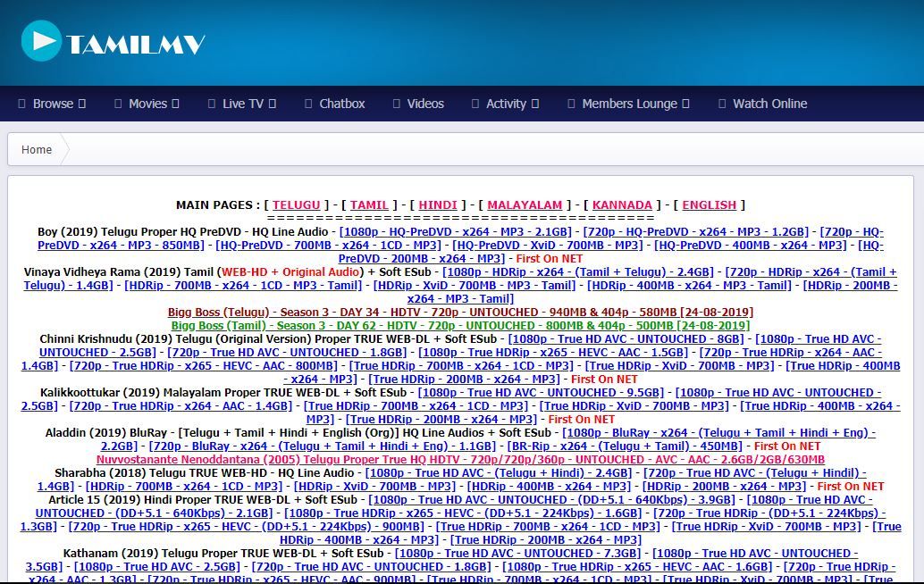Screen dimensions: 924x584
Task: Open Boy HQ-PreDVD 400MB x264 link
Action: coord(750,246)
